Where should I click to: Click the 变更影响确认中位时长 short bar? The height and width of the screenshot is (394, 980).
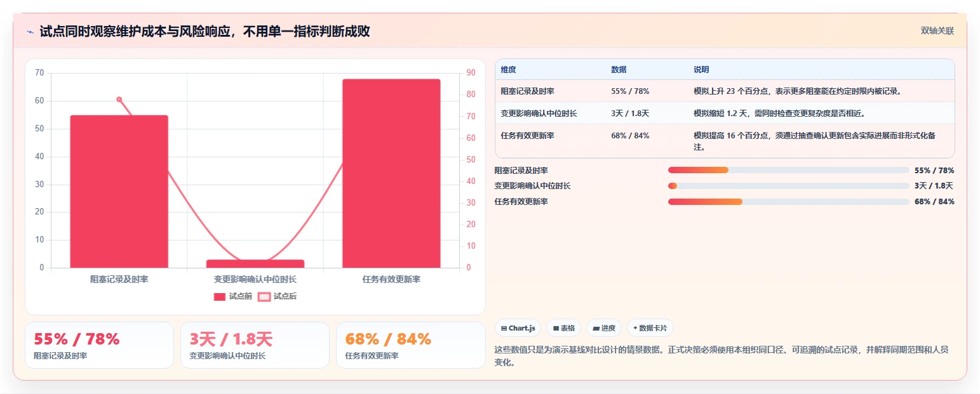(255, 263)
